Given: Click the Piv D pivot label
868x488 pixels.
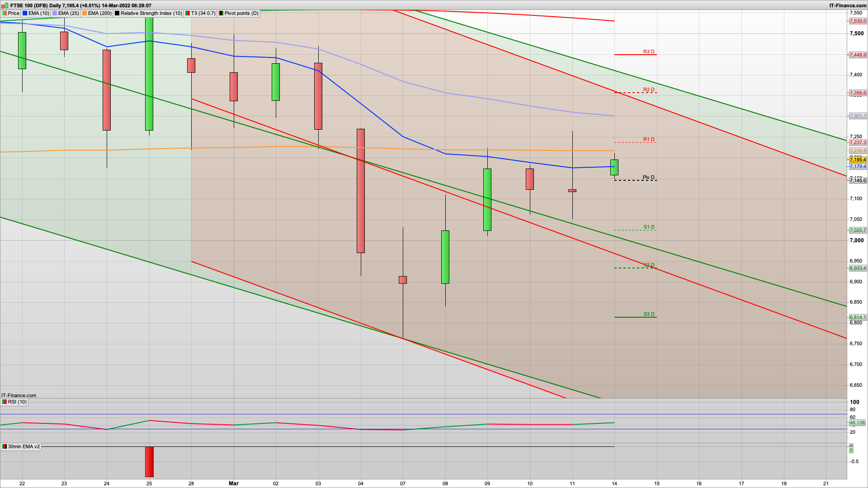Looking at the screenshot, I should 649,177.
